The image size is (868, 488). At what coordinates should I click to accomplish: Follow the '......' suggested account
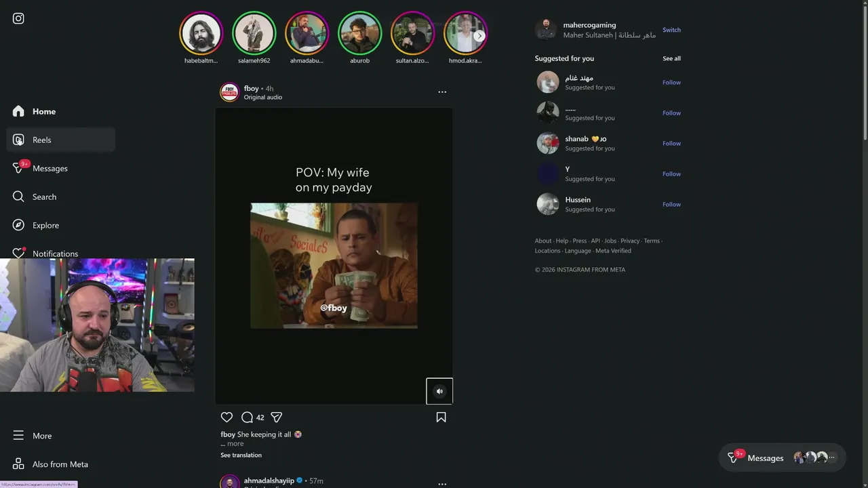coord(671,113)
